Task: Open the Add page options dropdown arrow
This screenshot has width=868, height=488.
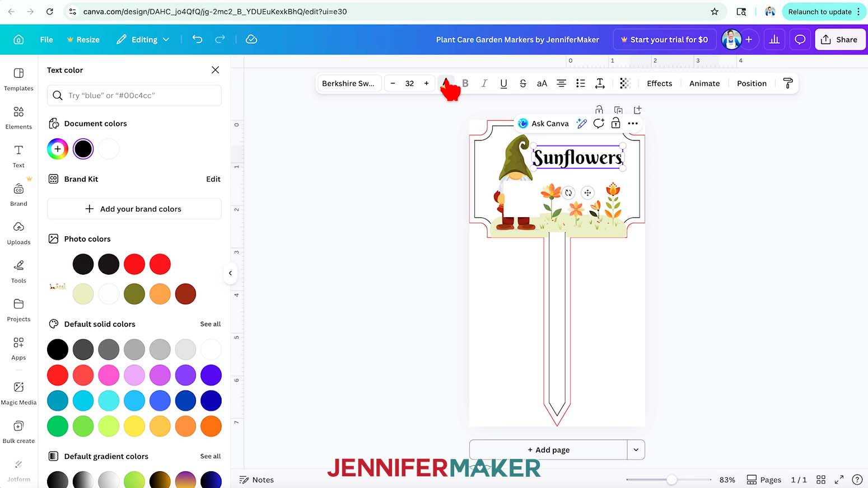Action: pyautogui.click(x=636, y=449)
